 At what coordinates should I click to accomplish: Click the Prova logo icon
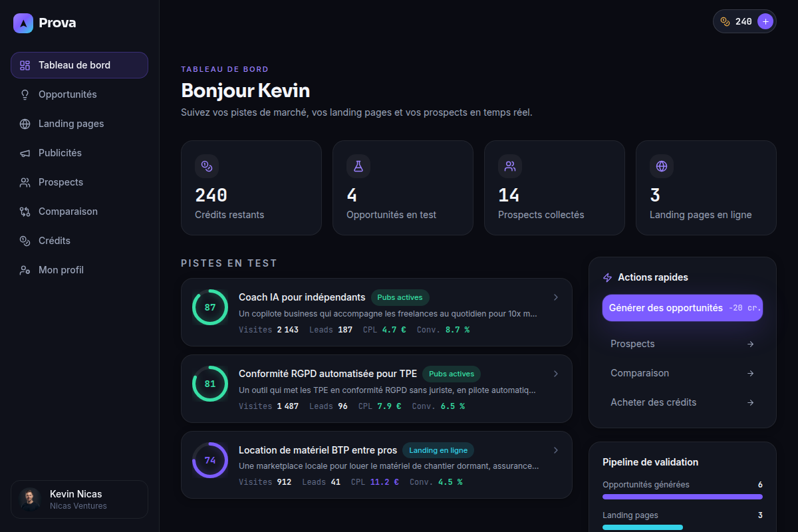click(x=23, y=23)
